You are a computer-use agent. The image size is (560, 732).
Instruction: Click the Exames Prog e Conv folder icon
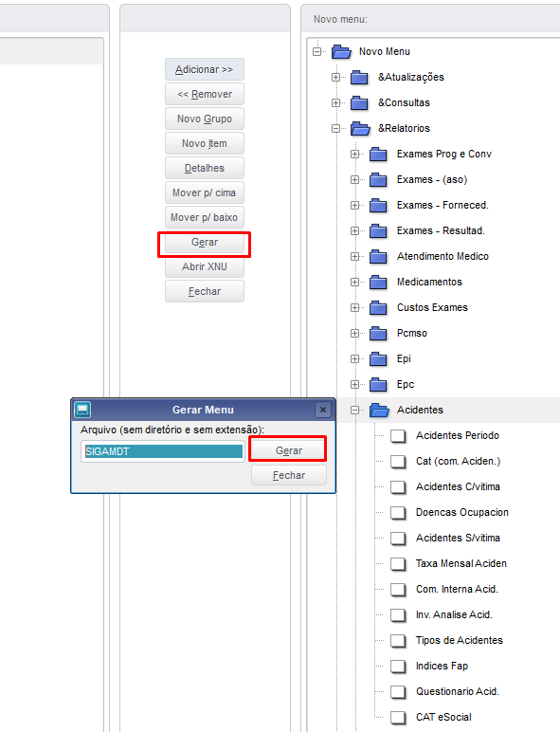click(378, 154)
